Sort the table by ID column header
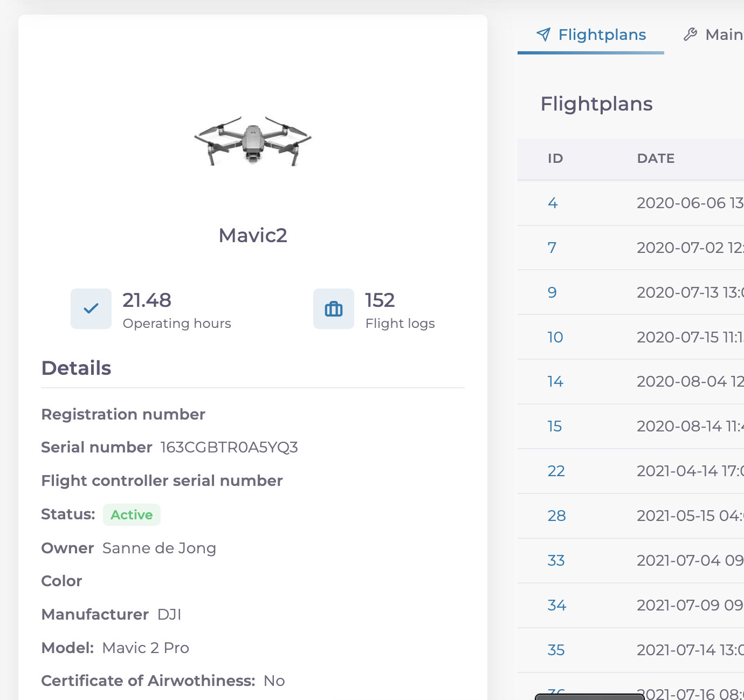 pos(555,159)
